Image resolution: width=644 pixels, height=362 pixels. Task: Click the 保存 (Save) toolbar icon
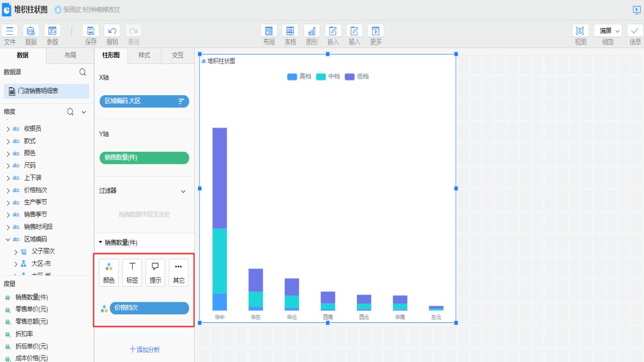91,31
